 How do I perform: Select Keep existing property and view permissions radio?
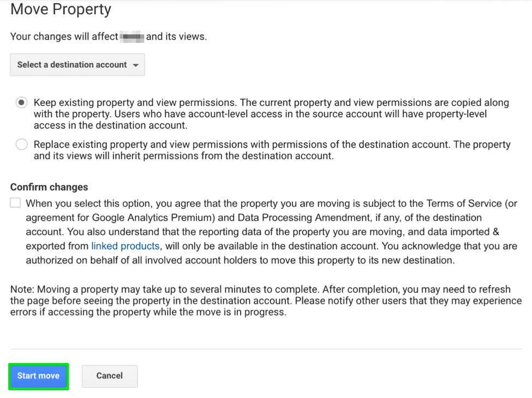point(22,102)
